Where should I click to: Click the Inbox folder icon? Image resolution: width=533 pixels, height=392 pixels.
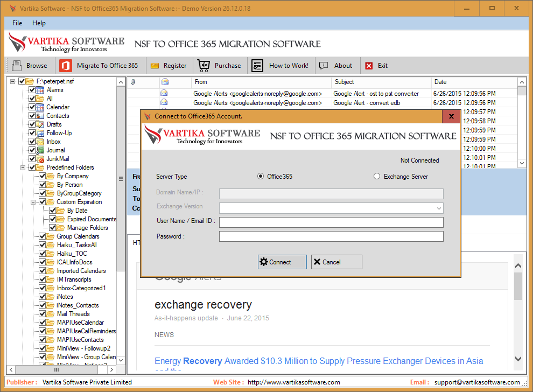tap(40, 142)
